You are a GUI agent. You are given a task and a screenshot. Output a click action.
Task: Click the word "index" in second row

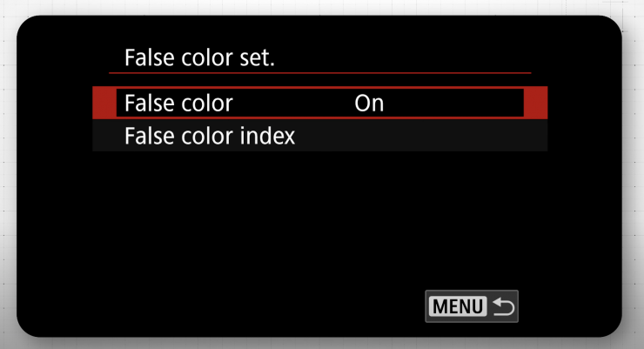point(266,136)
